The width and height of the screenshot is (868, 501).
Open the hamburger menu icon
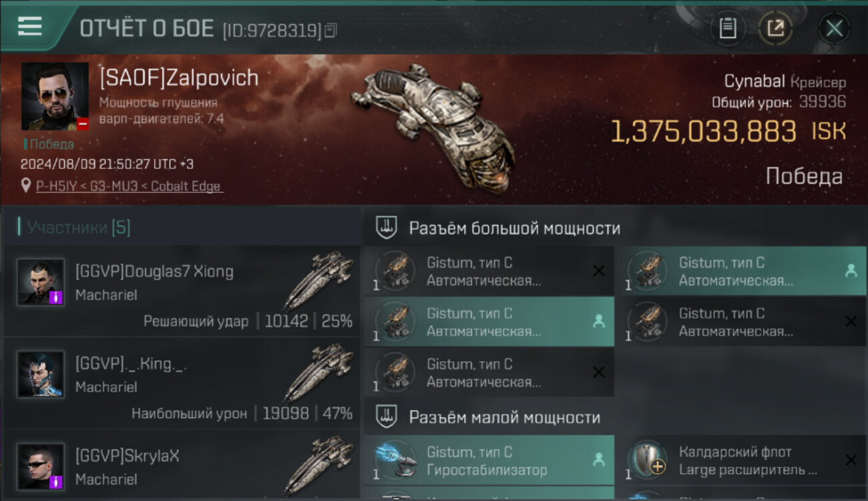click(29, 26)
